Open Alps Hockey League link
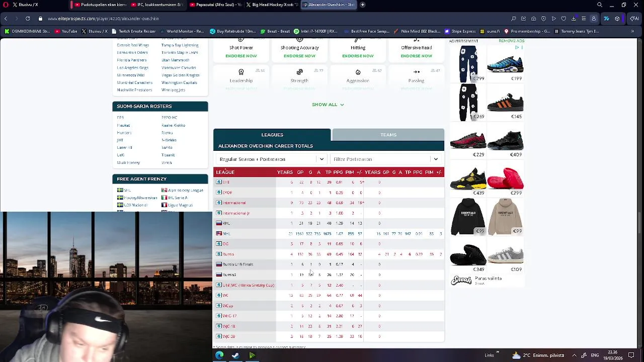 [185, 190]
